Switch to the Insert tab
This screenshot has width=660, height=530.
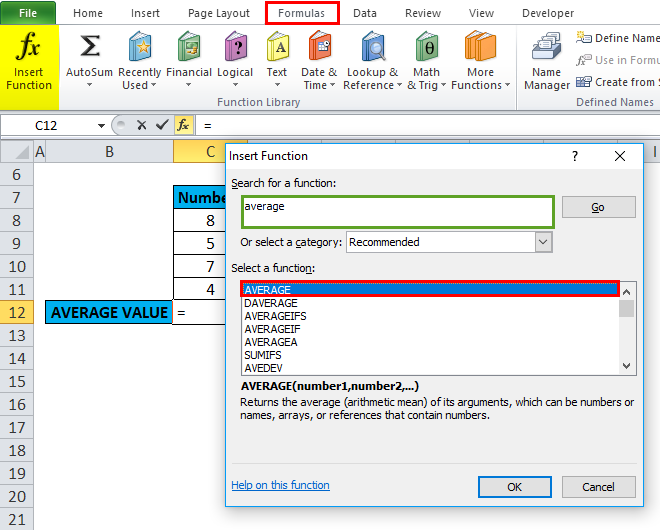[145, 13]
